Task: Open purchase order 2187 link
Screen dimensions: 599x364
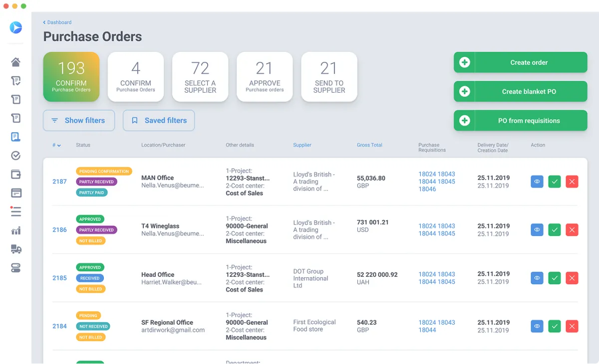Action: click(x=59, y=182)
